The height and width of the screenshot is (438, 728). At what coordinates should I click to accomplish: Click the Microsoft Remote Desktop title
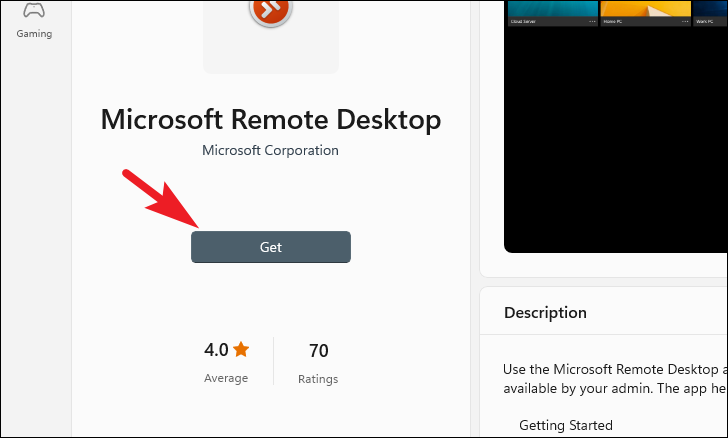[271, 119]
